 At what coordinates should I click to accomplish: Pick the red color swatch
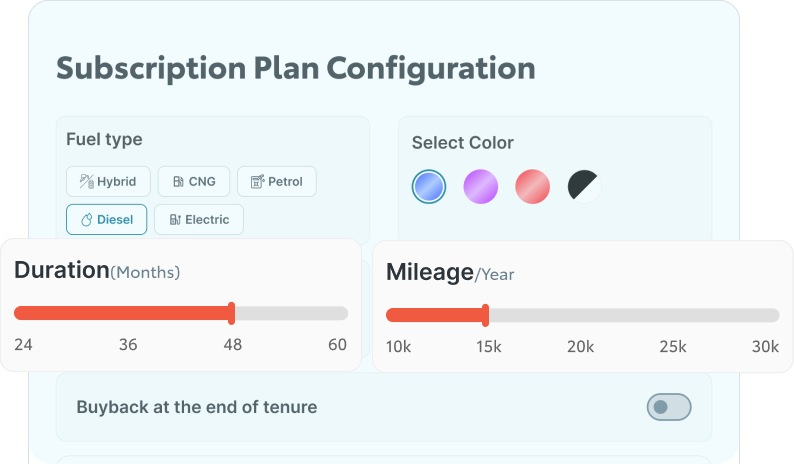[x=533, y=186]
